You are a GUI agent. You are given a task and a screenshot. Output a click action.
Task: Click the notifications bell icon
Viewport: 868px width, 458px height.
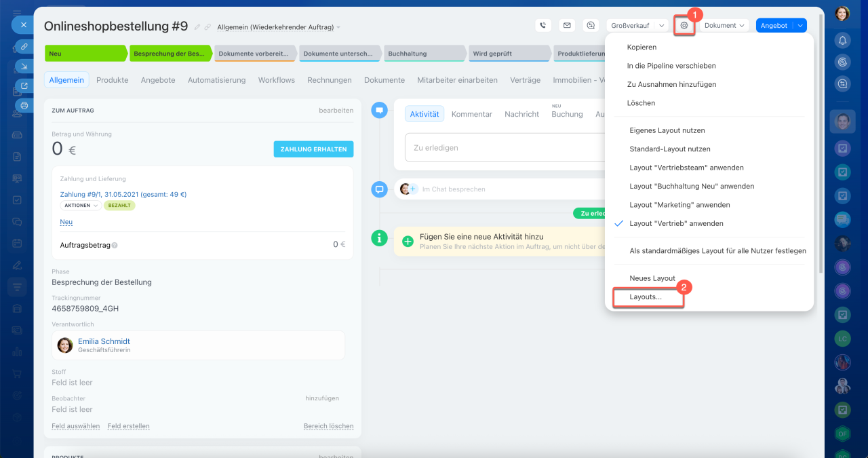[842, 40]
